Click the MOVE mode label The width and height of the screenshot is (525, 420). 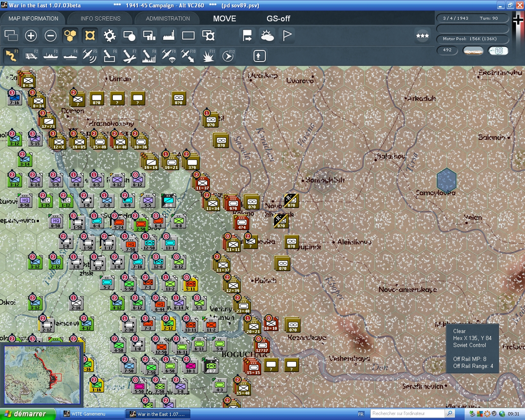point(224,18)
